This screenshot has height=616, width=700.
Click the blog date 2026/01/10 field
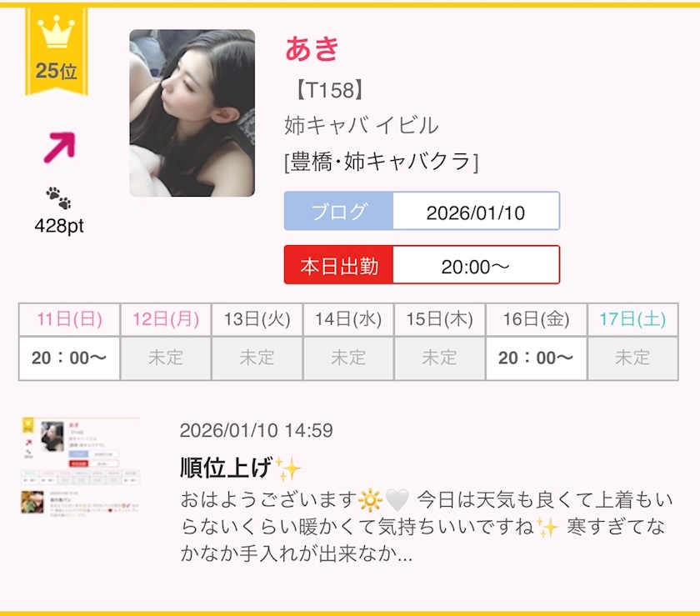(476, 211)
